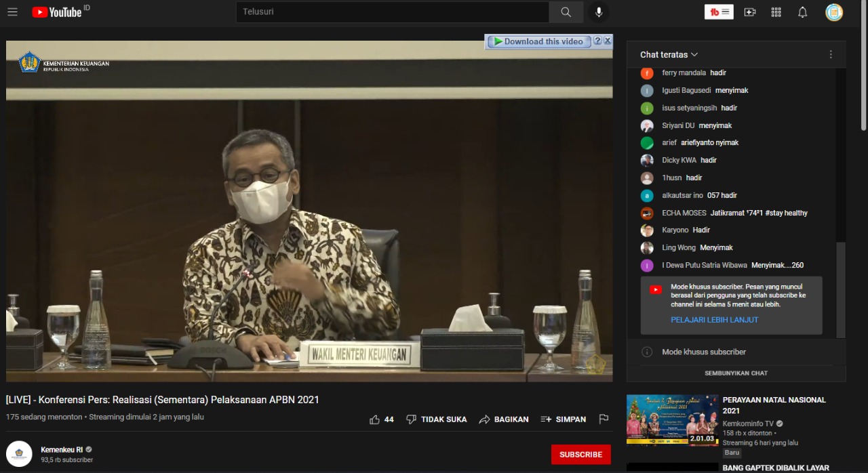Like the video with thumbs up
868x473 pixels.
374,419
